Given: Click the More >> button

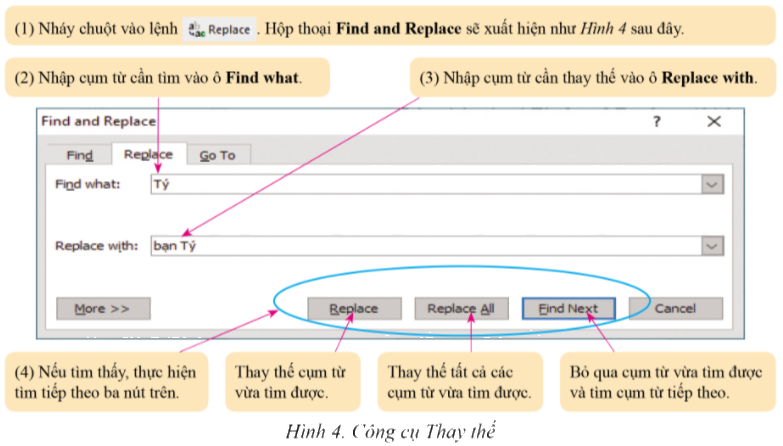Looking at the screenshot, I should pos(103,309).
